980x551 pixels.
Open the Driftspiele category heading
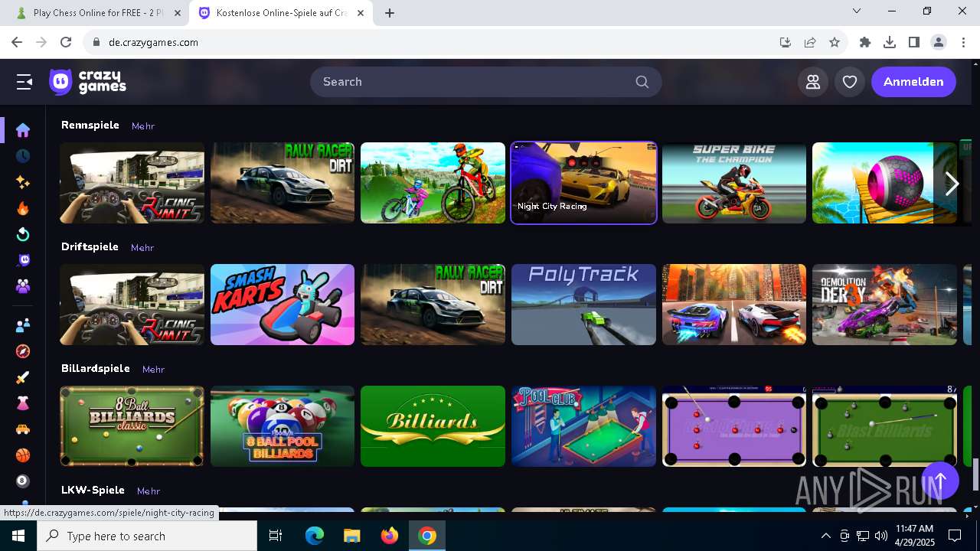[x=90, y=246]
